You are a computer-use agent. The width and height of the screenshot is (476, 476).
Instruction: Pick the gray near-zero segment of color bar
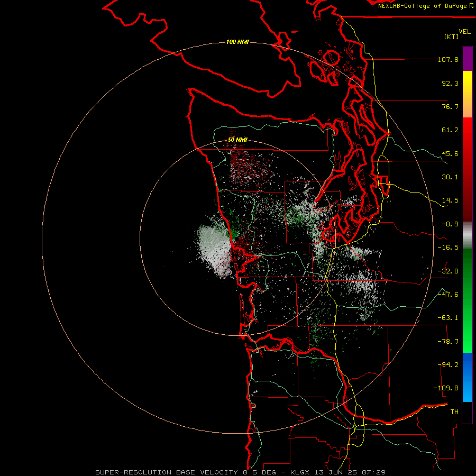pyautogui.click(x=467, y=235)
